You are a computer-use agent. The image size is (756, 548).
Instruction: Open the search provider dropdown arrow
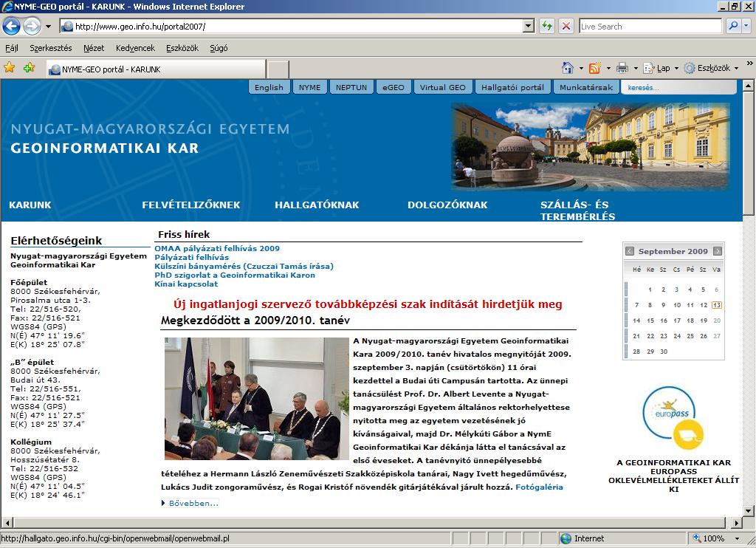(746, 26)
